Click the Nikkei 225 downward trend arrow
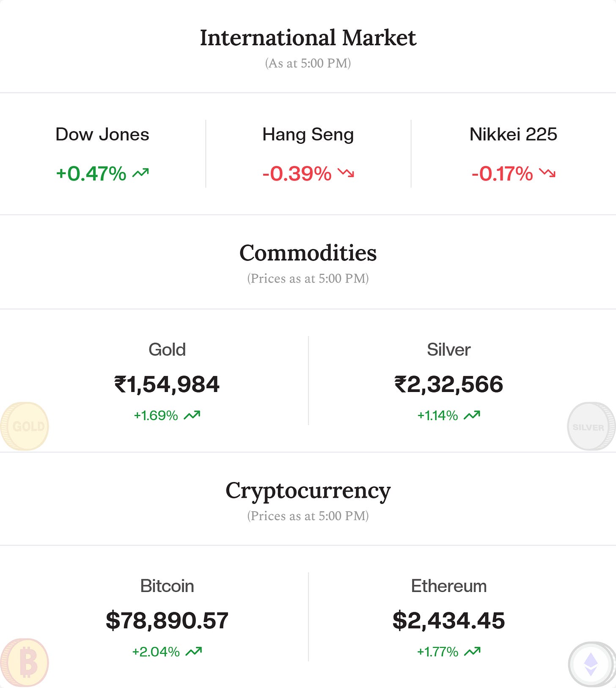This screenshot has height=688, width=616. (x=547, y=173)
